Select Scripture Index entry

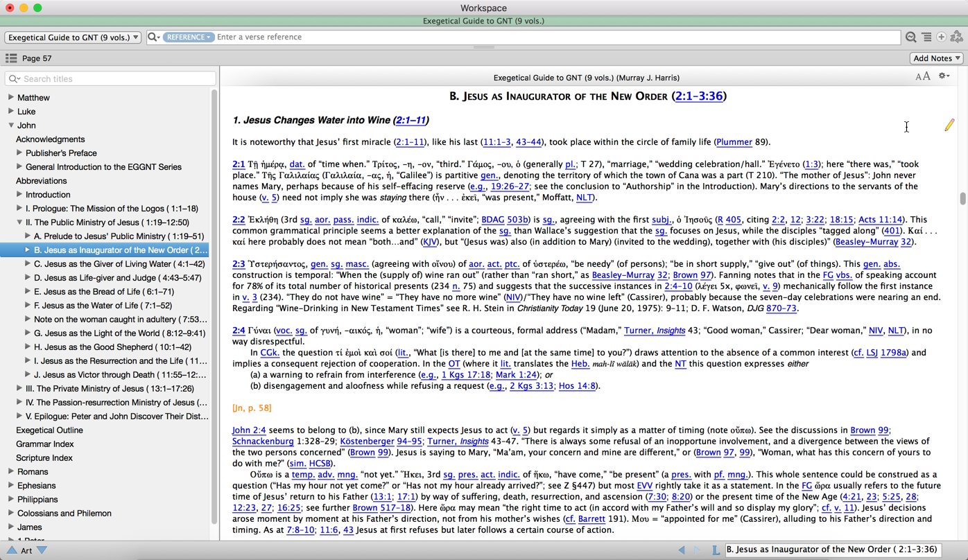[x=44, y=458]
